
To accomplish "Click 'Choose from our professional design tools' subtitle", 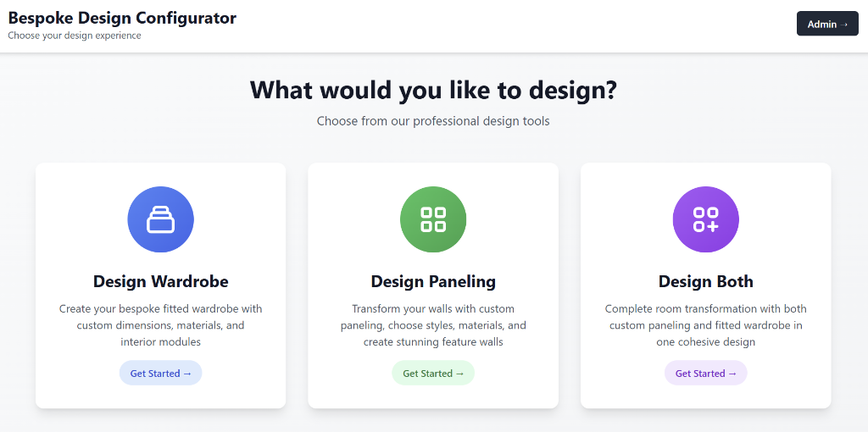I will coord(433,120).
